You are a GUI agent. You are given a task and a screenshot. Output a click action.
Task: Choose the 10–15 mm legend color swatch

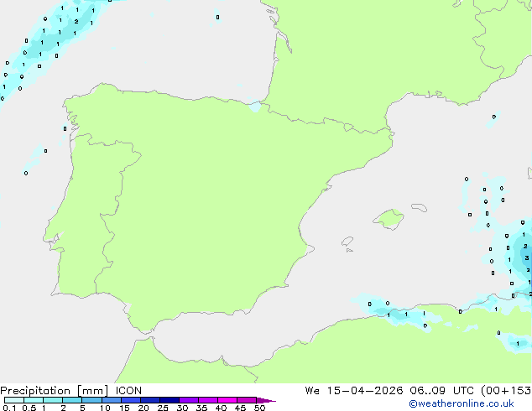coord(112,400)
